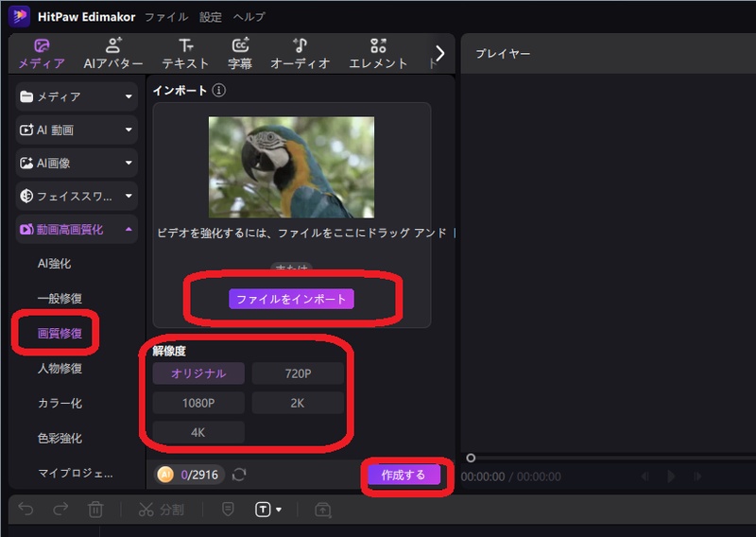Select the カラー化 option
The height and width of the screenshot is (537, 756).
click(x=60, y=404)
